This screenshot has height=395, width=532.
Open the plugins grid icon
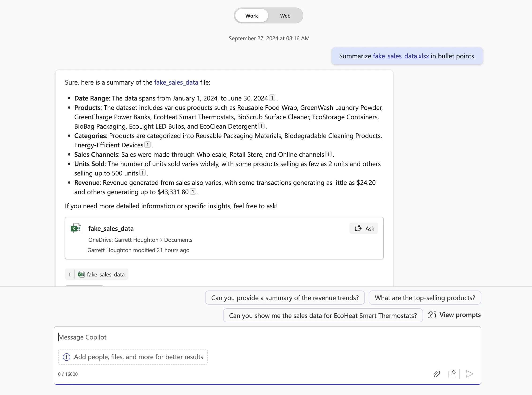pyautogui.click(x=452, y=374)
